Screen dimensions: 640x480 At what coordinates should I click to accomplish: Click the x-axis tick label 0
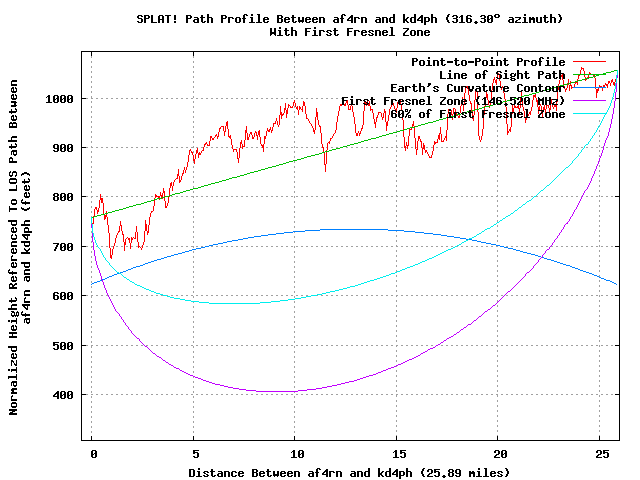coord(94,454)
